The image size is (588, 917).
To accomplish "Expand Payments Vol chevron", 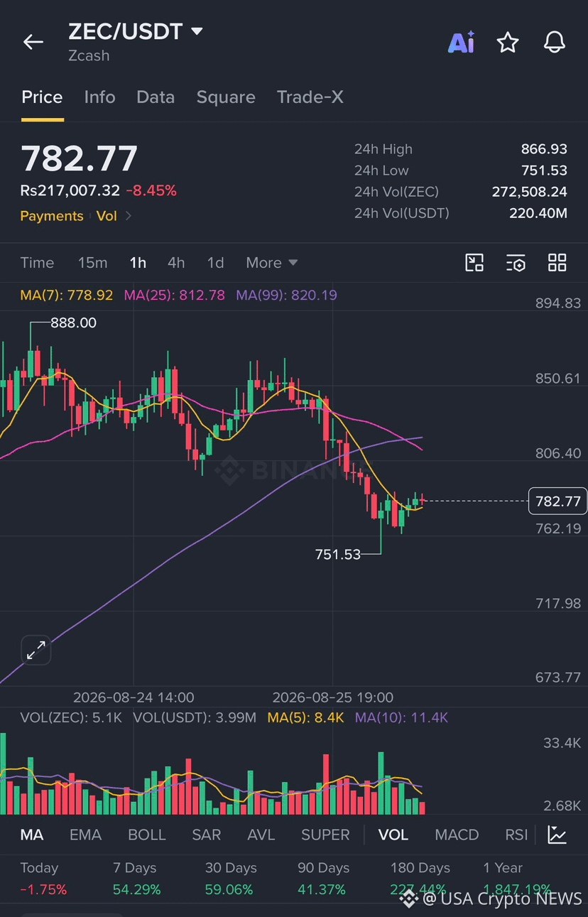I will pyautogui.click(x=129, y=216).
